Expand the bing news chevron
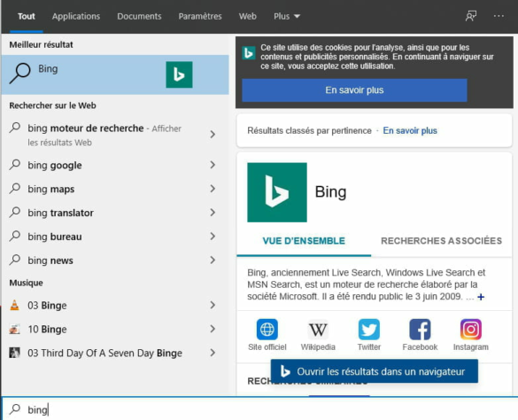The height and width of the screenshot is (420, 518). click(x=213, y=260)
